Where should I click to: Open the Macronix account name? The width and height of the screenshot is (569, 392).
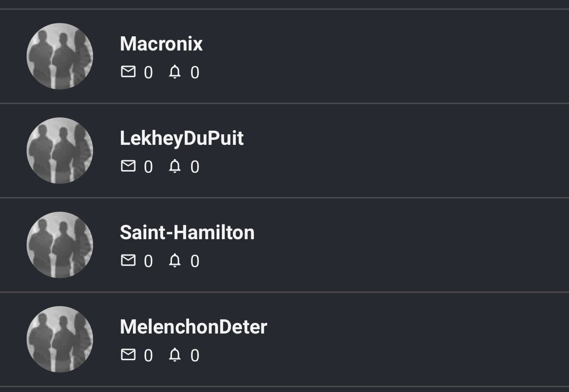coord(161,44)
